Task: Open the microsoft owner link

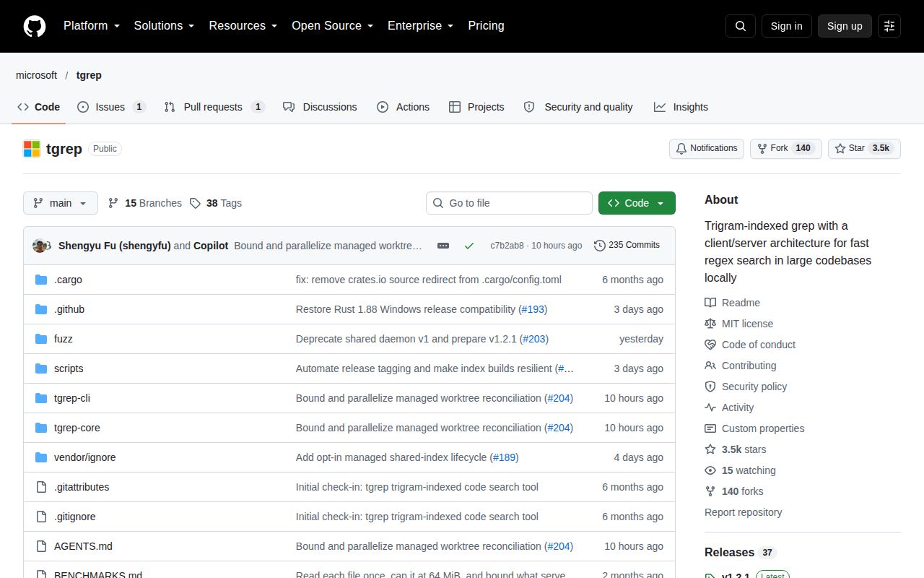Action: (x=36, y=75)
